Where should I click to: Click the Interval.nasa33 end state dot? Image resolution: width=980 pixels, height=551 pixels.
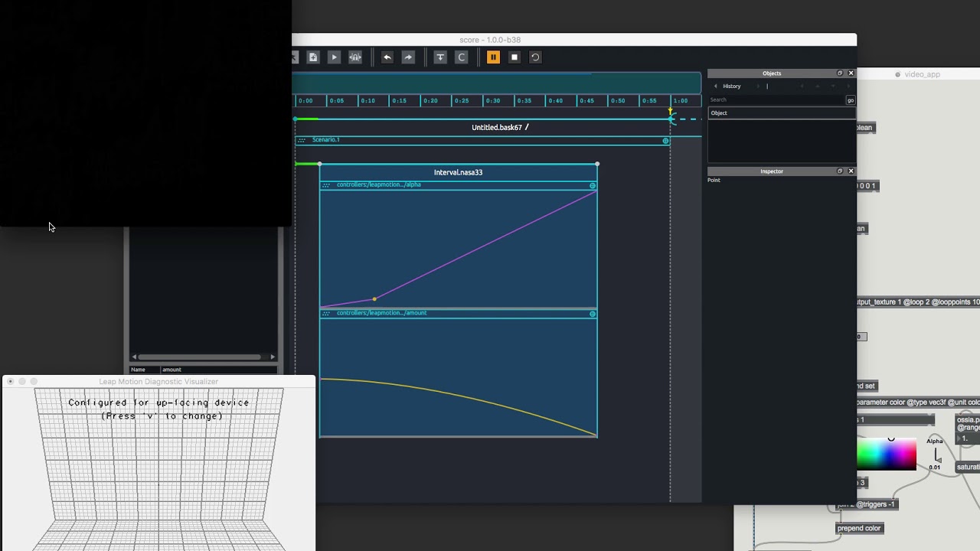pos(597,164)
